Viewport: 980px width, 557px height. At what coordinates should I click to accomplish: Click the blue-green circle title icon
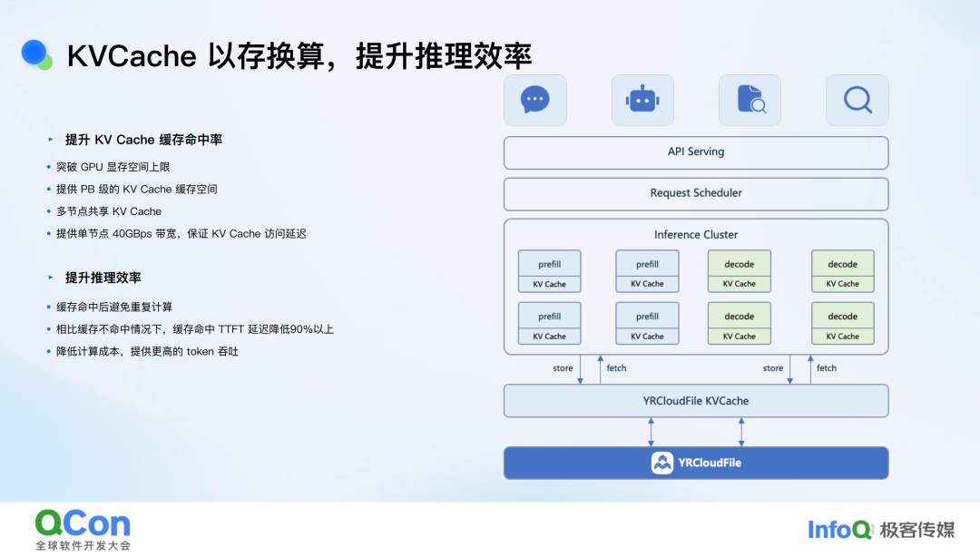36,55
